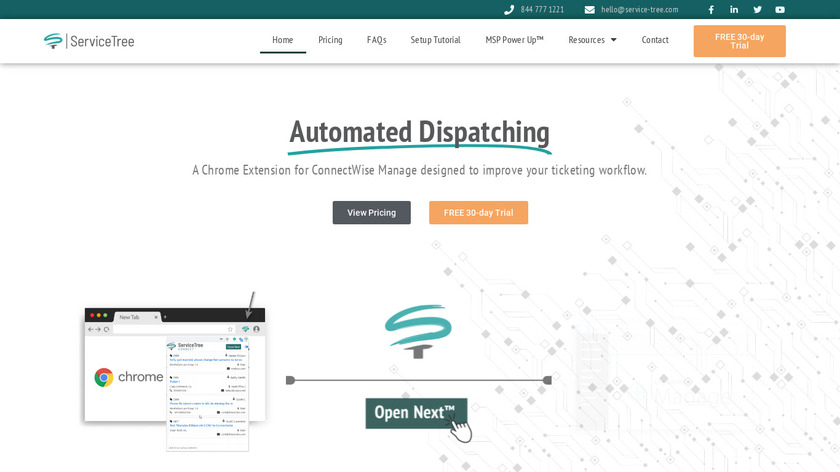Image resolution: width=840 pixels, height=472 pixels.
Task: Click the Open Next™ button
Action: point(416,413)
